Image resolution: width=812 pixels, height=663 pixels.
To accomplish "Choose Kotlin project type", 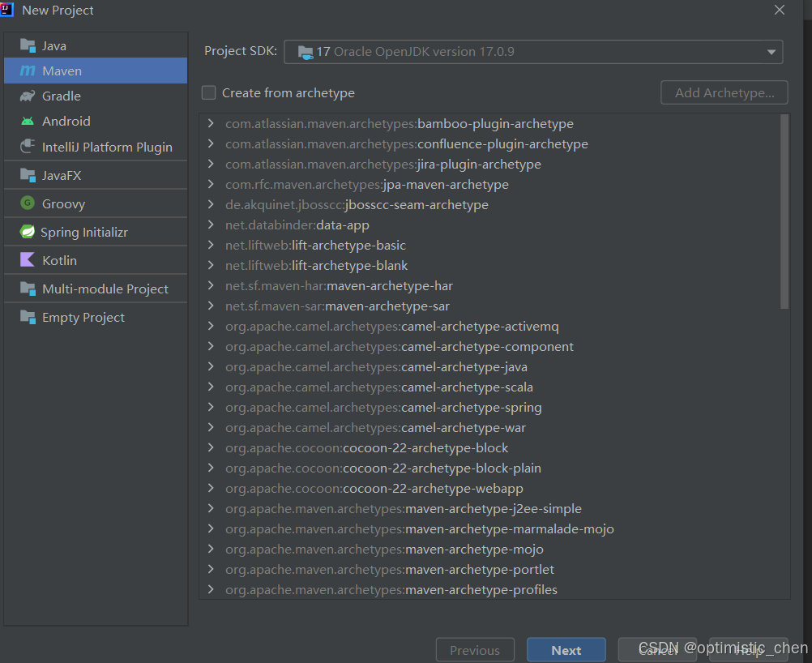I will tap(96, 260).
